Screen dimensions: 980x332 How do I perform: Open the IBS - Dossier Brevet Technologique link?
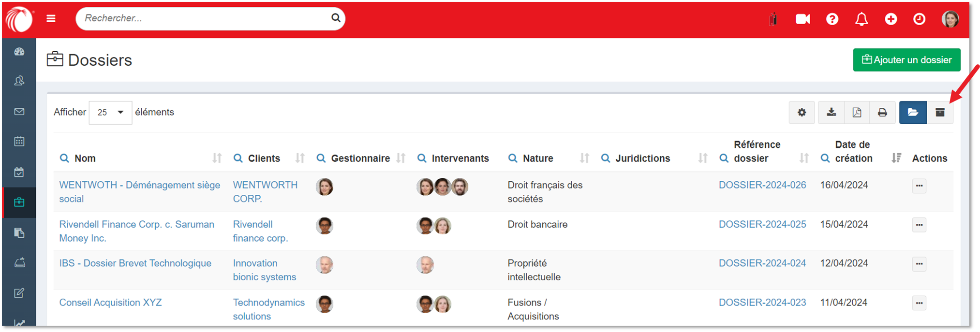point(135,263)
